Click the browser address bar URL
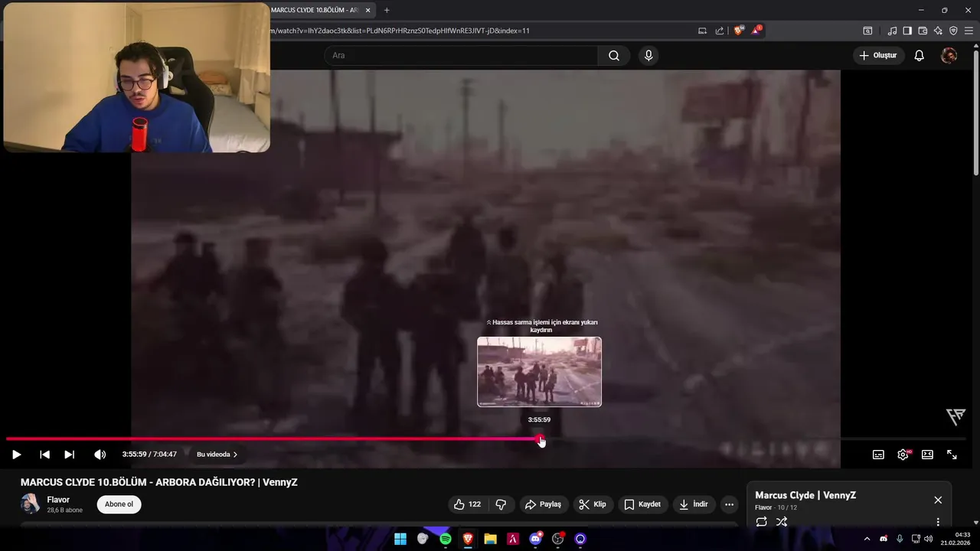Screen dimensions: 980x551 point(400,31)
